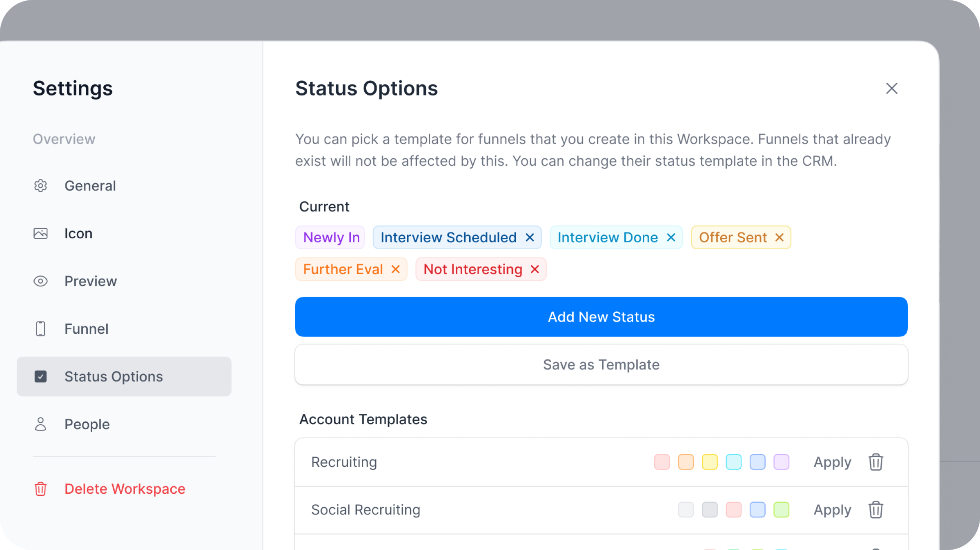The width and height of the screenshot is (980, 550).
Task: Select the person icon beside People
Action: coord(40,424)
